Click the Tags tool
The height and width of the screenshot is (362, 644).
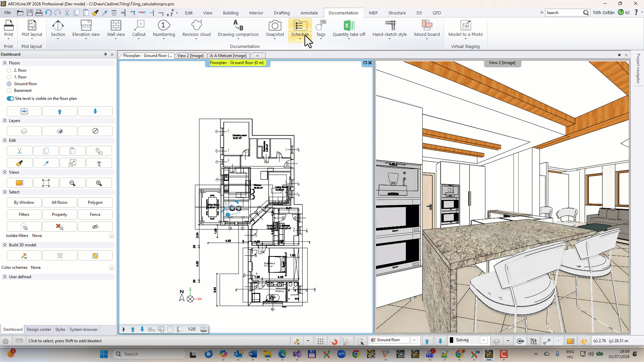point(321,29)
